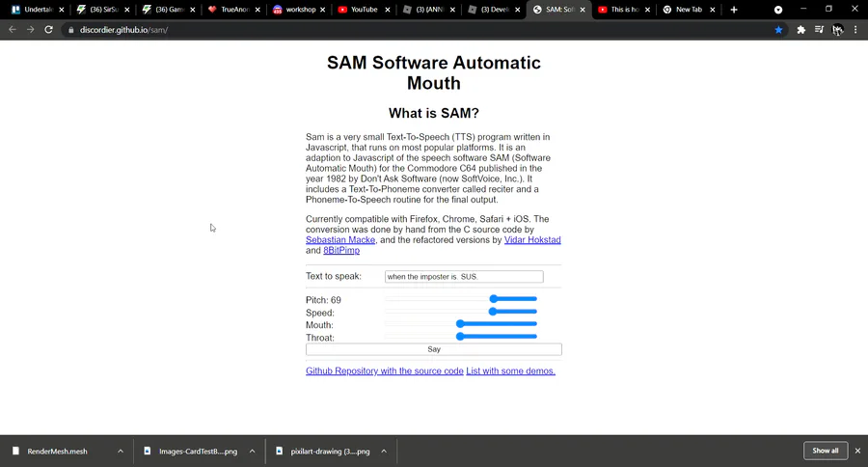
Task: Open the Chrome profile avatar
Action: pos(837,30)
